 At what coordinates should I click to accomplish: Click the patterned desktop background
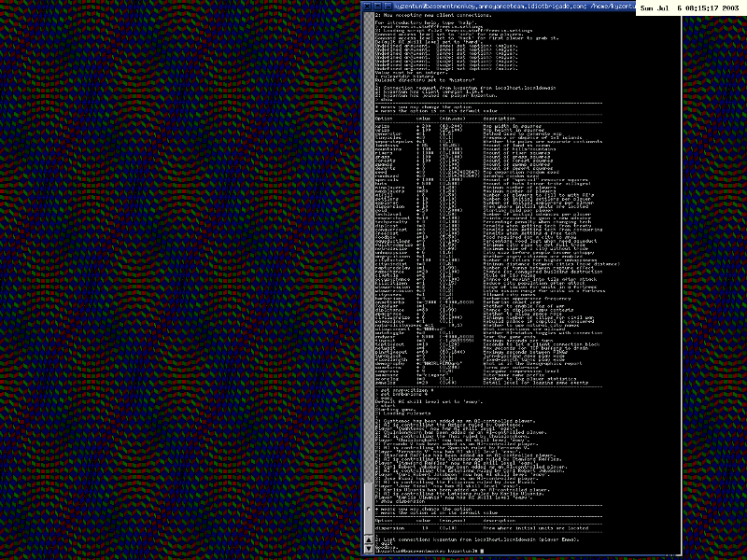point(177,280)
